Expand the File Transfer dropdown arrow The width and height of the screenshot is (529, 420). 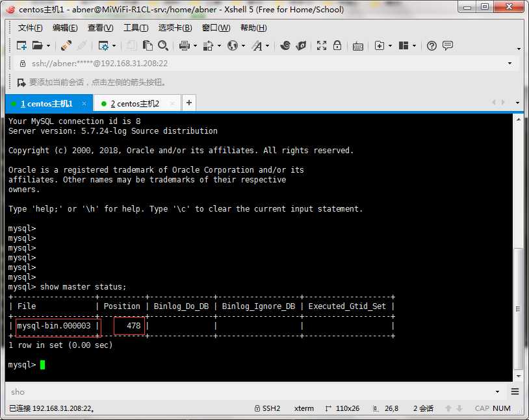point(219,45)
